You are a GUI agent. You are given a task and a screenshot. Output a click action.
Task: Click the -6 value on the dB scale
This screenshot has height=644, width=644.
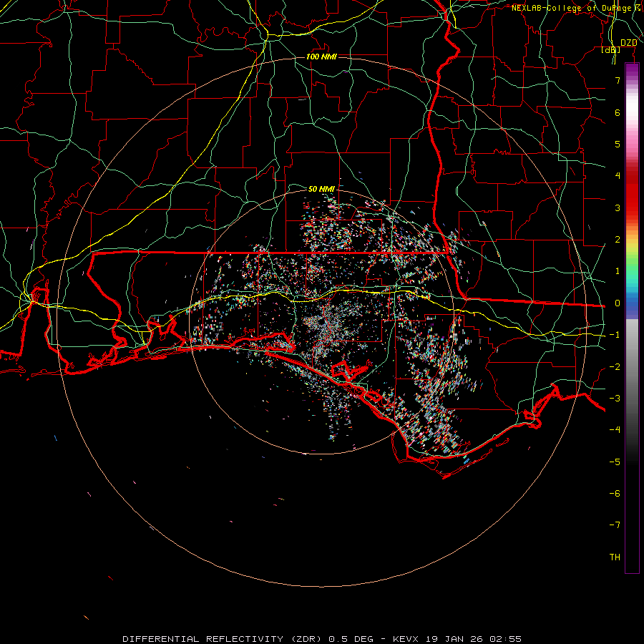tap(615, 494)
